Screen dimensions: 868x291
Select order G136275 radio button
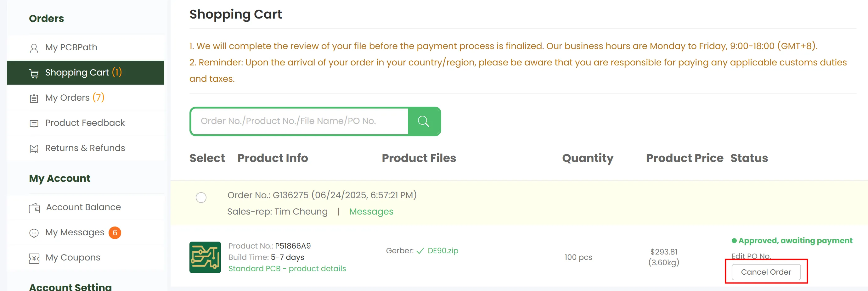point(201,197)
